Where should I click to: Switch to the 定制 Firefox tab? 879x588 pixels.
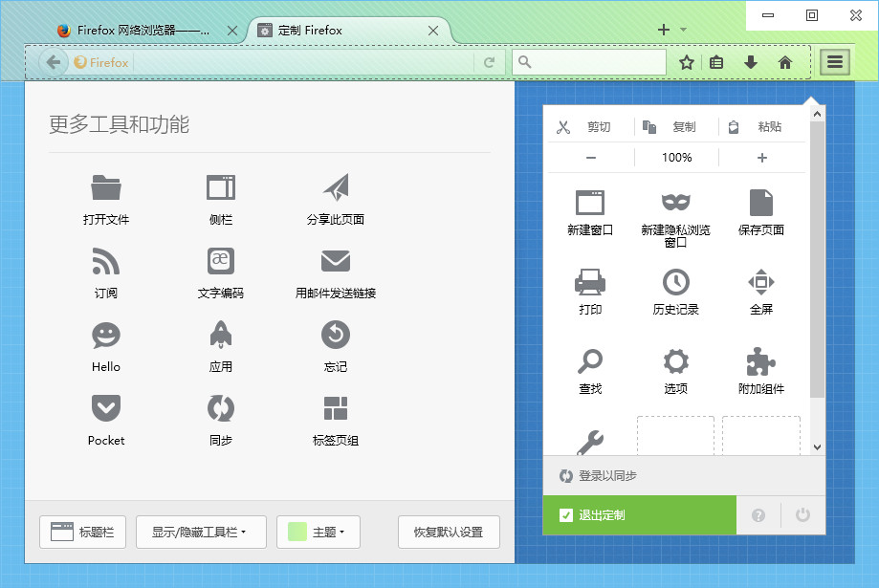(344, 29)
